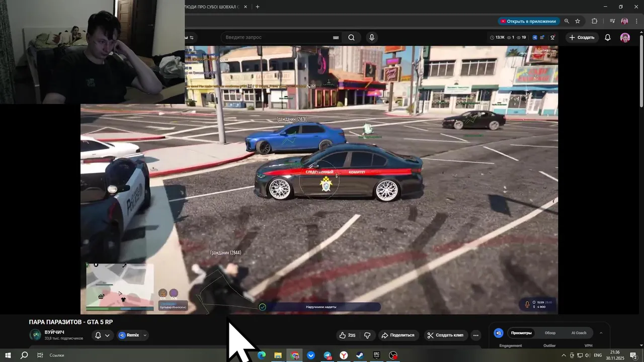This screenshot has width=644, height=362.
Task: Select the AI Coach tab
Action: (579, 333)
